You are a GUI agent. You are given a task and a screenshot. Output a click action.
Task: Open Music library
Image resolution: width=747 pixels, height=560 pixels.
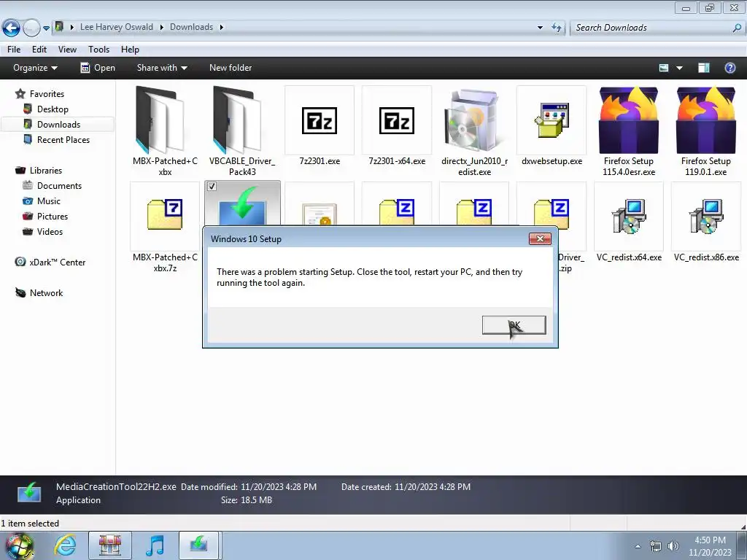click(49, 201)
